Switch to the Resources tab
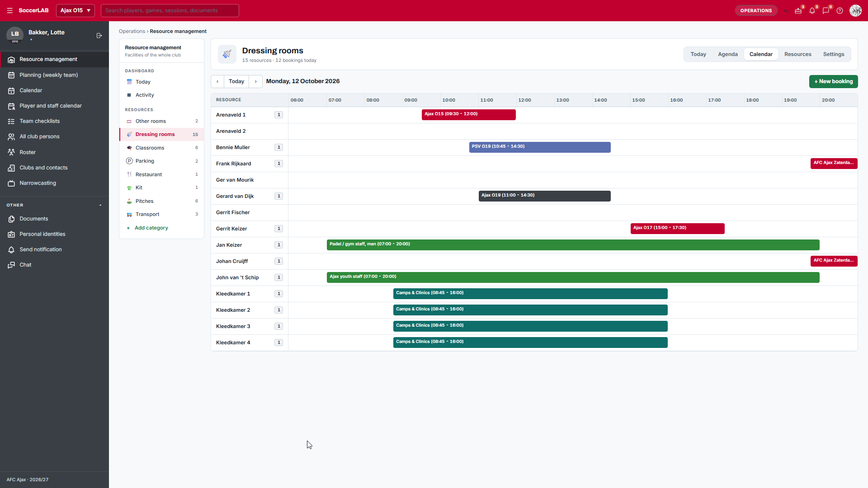This screenshot has height=488, width=868. (x=797, y=54)
